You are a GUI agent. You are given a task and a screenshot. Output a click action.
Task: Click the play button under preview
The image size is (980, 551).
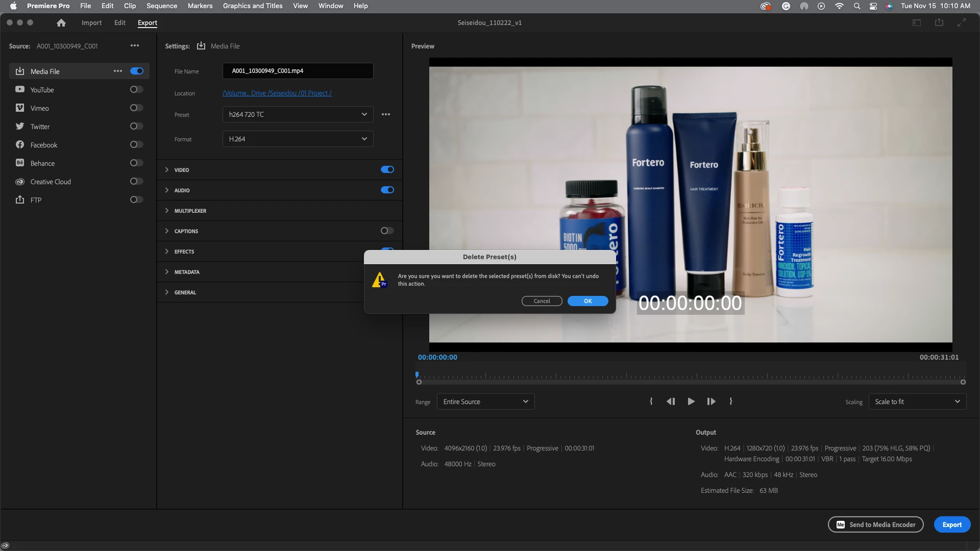[691, 402]
